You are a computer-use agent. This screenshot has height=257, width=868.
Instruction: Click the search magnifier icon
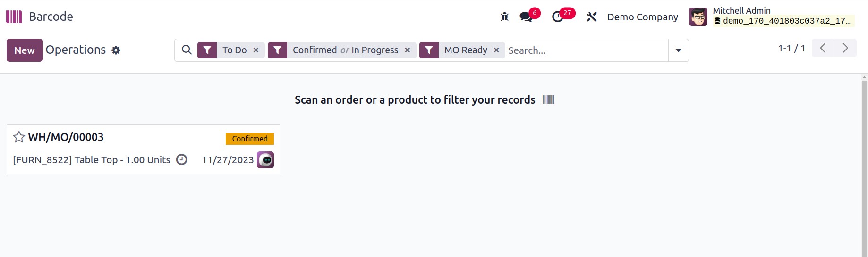187,50
